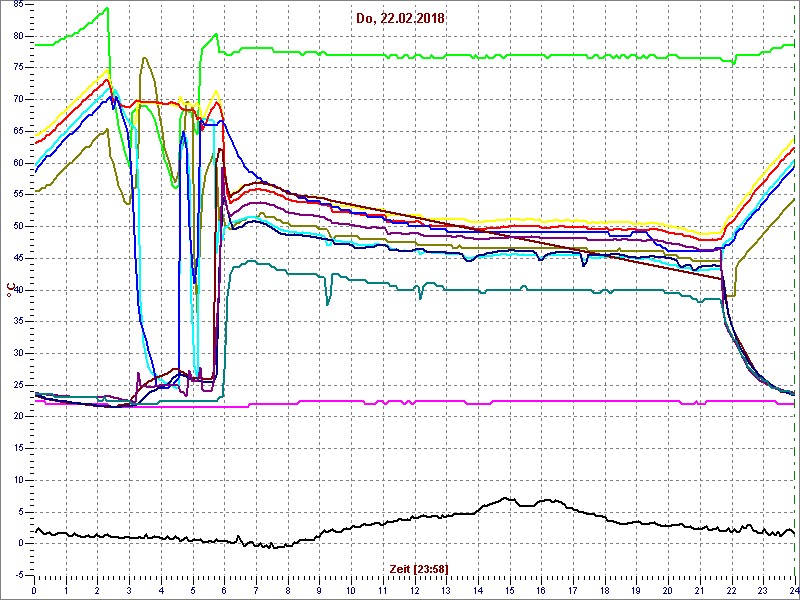The image size is (800, 600).
Task: Click the 80 label on temperature axis
Action: click(x=18, y=36)
